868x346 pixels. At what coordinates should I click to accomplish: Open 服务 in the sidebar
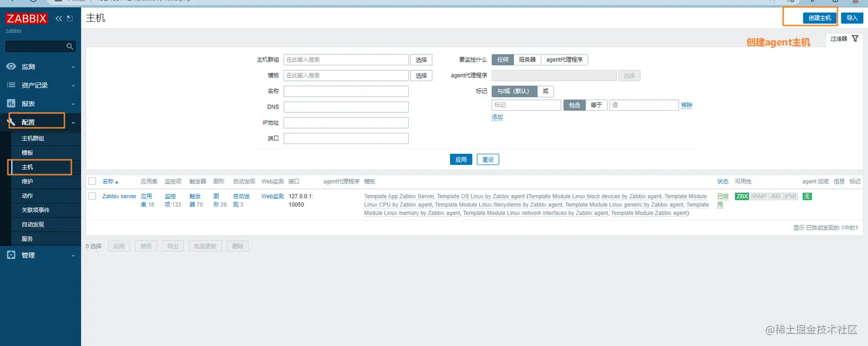(28, 239)
